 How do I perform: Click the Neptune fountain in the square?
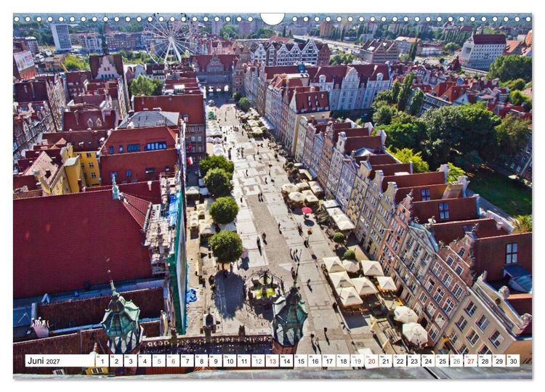click(265, 286)
